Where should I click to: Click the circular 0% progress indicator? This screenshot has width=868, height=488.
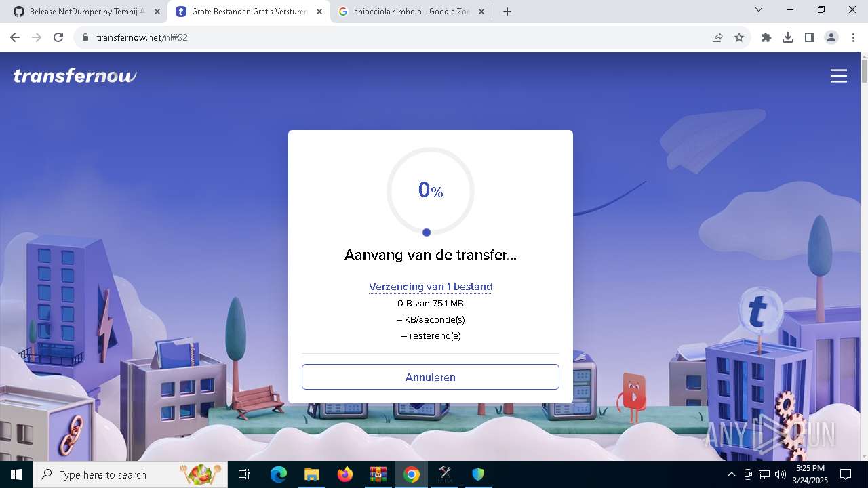click(431, 191)
